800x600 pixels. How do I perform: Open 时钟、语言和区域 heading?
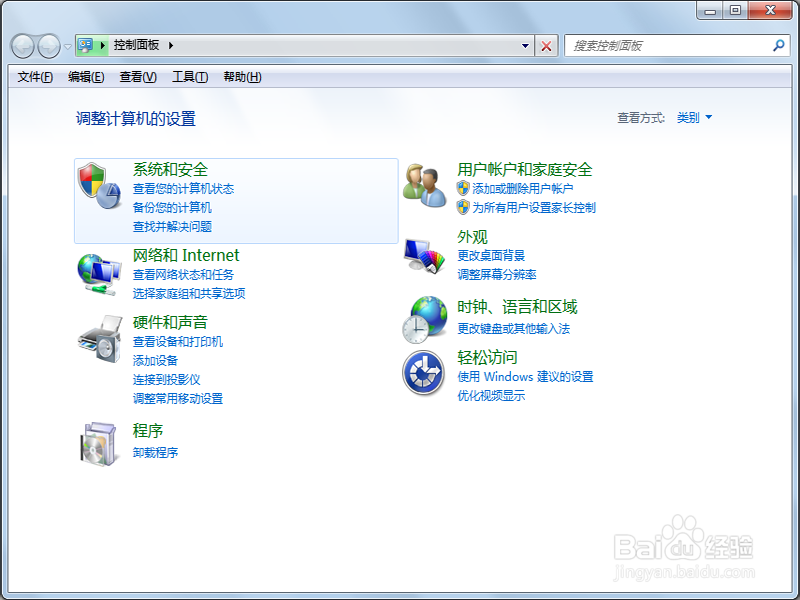coord(517,307)
